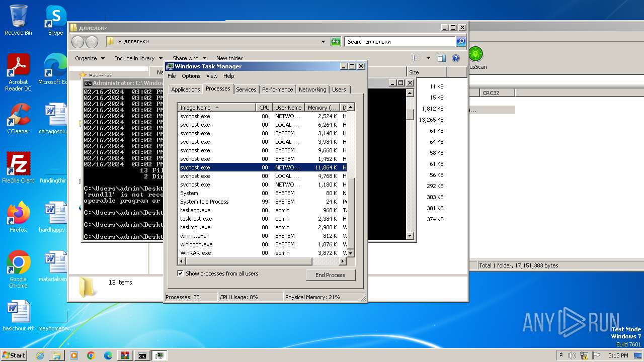Click Explorer change view icon button

[416, 58]
